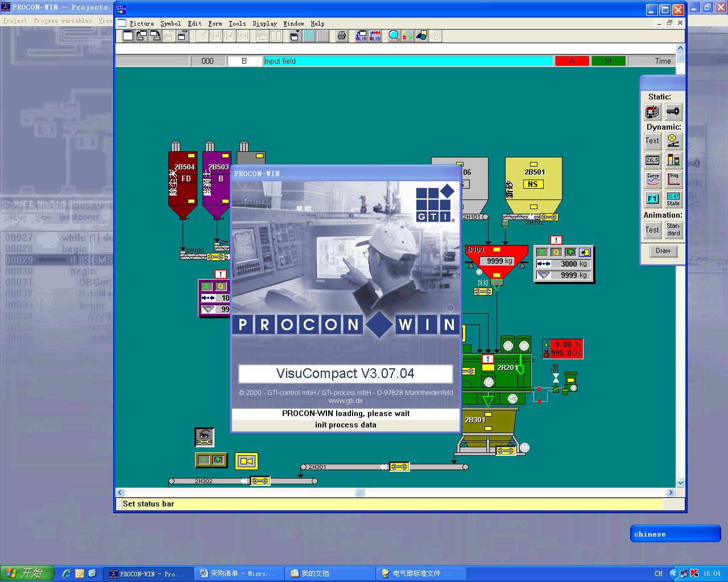Click the blue-arrow LIB symbol library icon

(361, 36)
